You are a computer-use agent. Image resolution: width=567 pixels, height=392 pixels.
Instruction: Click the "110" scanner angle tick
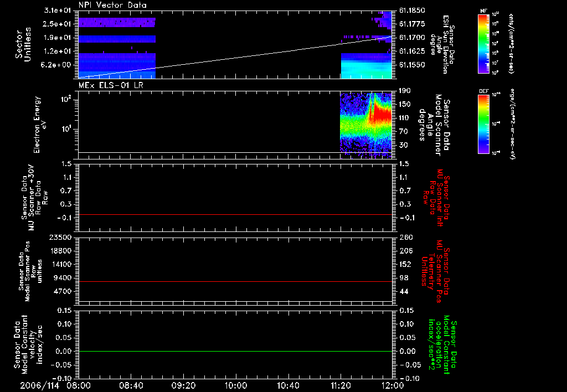405,118
